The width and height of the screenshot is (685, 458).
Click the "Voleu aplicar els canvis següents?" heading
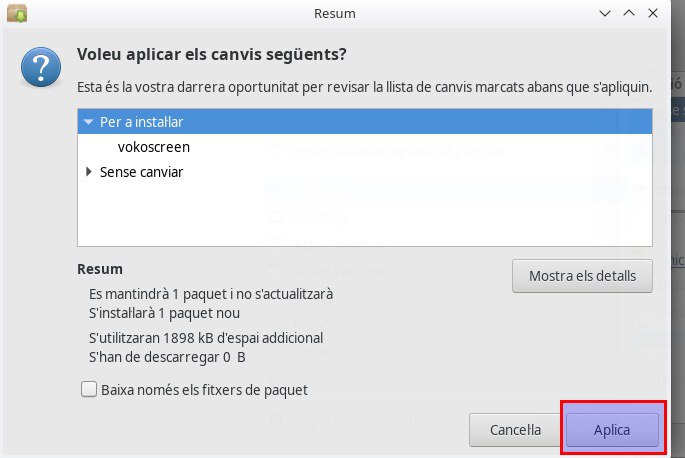(x=212, y=55)
